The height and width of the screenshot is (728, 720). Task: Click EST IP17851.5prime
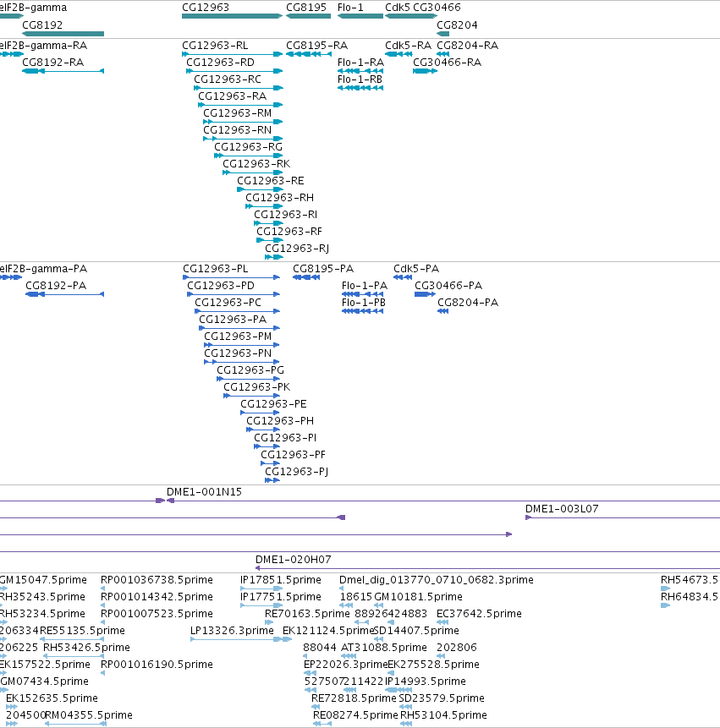[x=261, y=588]
